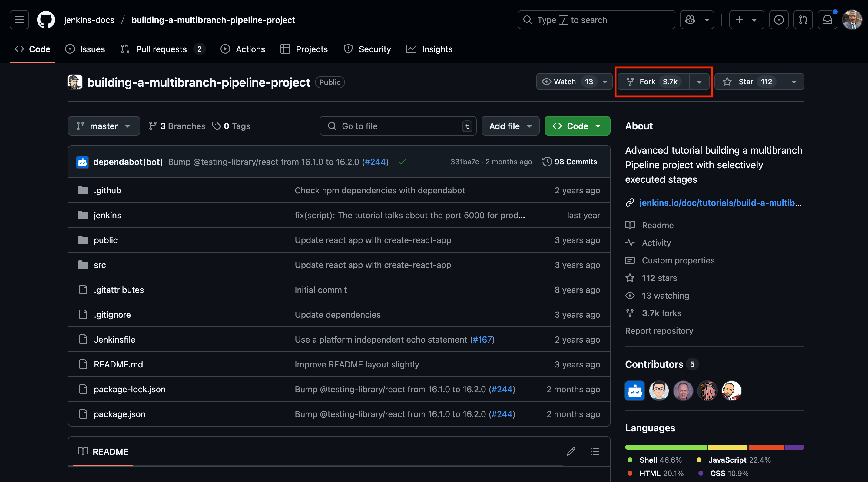Image resolution: width=868 pixels, height=482 pixels.
Task: Open the Copilot dropdown arrow
Action: point(707,20)
